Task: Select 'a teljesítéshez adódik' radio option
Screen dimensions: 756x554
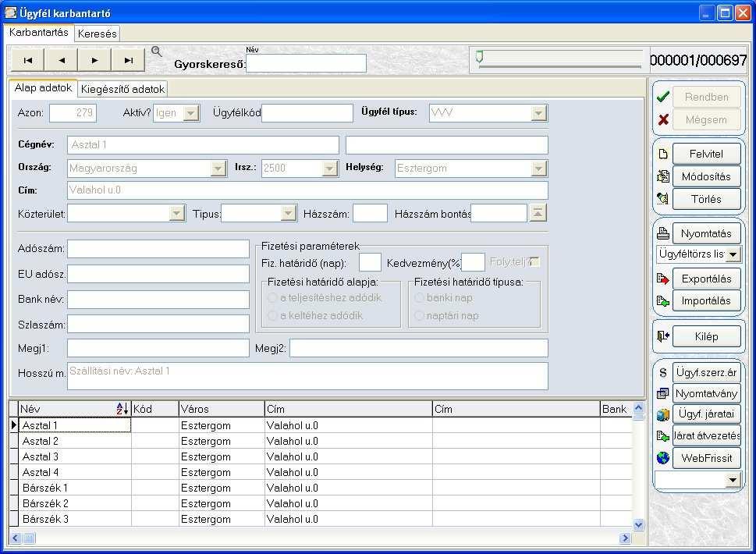Action: (272, 298)
